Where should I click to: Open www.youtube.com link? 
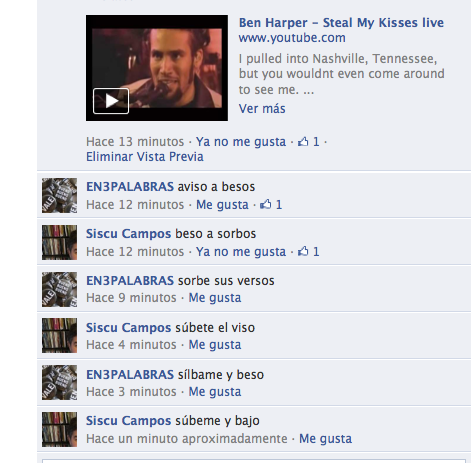coord(292,38)
